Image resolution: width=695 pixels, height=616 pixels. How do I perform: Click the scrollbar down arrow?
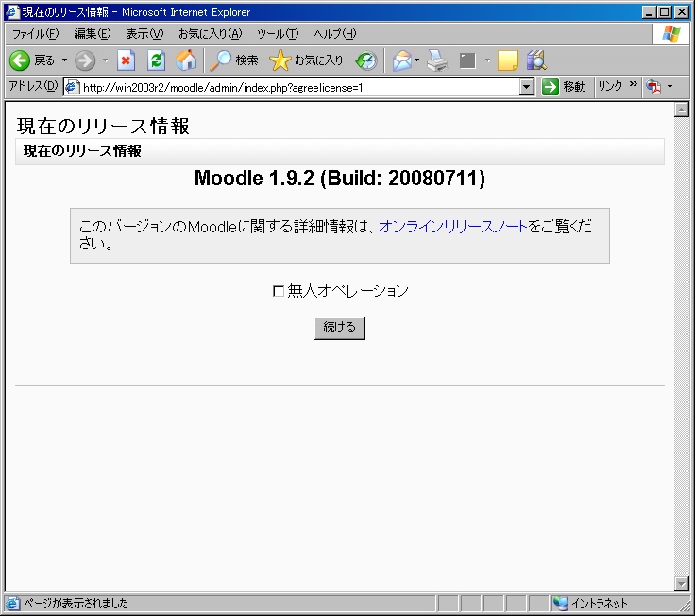click(x=681, y=584)
